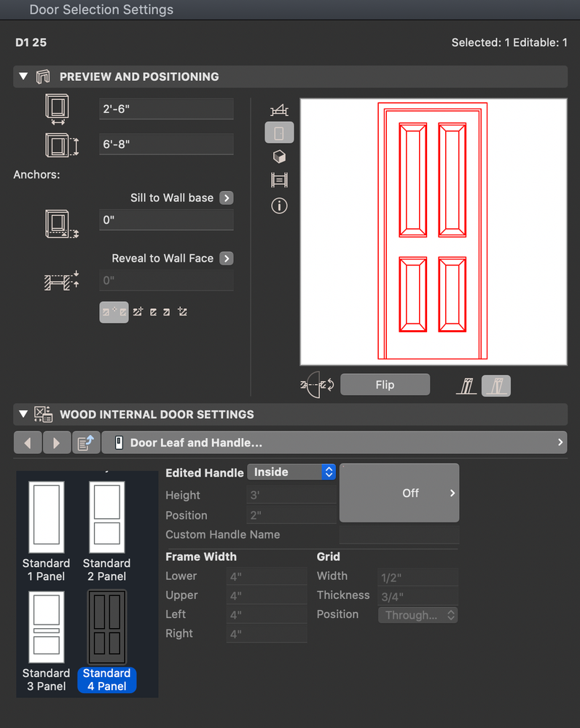Click the door height dimension icon
Viewport: 580px width, 728px height.
pyautogui.click(x=62, y=145)
